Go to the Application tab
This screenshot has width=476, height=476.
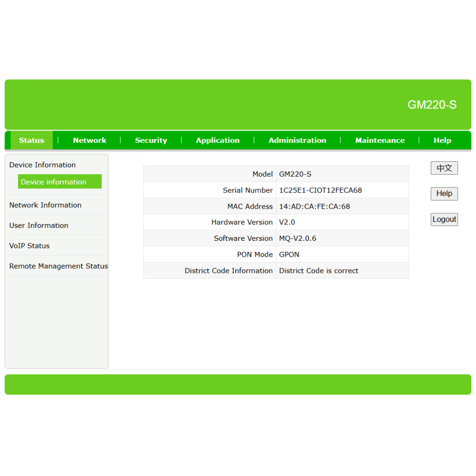tap(218, 140)
